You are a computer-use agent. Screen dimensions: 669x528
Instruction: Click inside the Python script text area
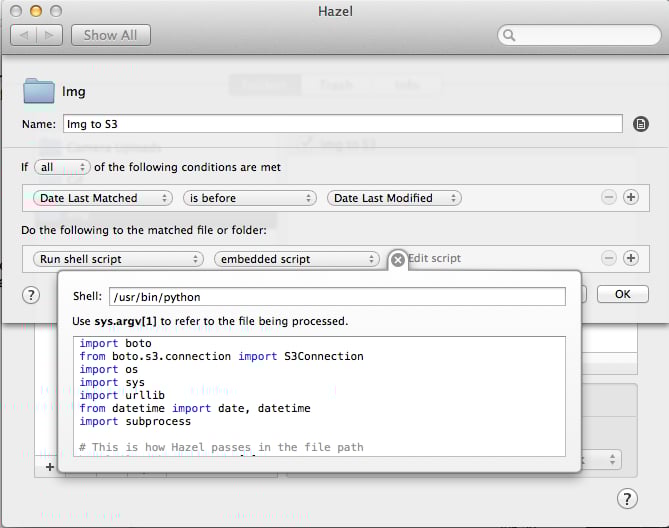coord(319,396)
